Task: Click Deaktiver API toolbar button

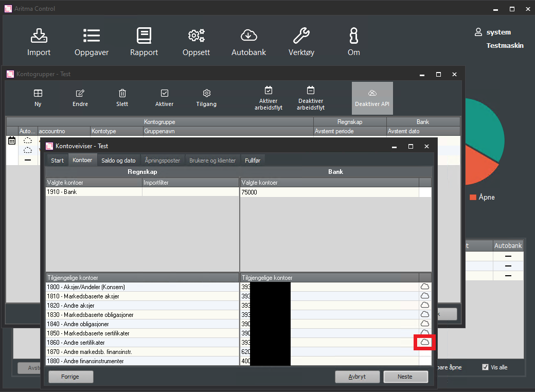Action: (372, 98)
